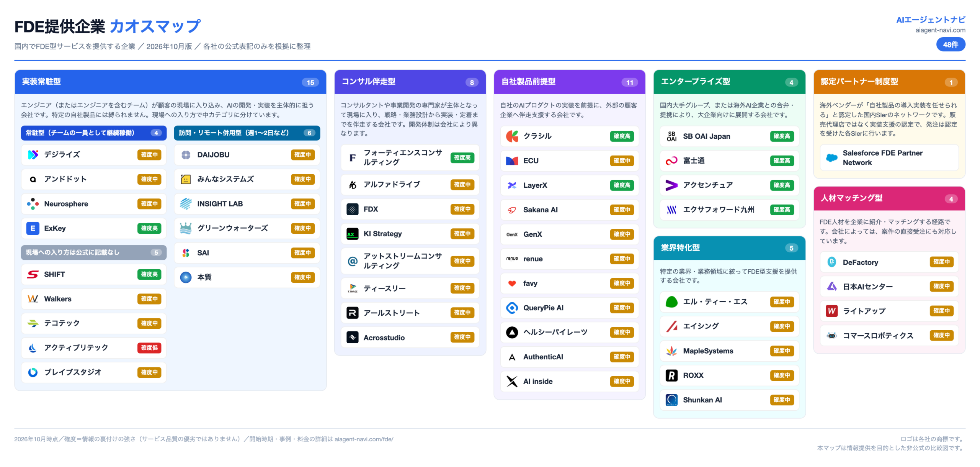
Task: Open the Salesforce FDE Partner Network card
Action: (x=889, y=158)
